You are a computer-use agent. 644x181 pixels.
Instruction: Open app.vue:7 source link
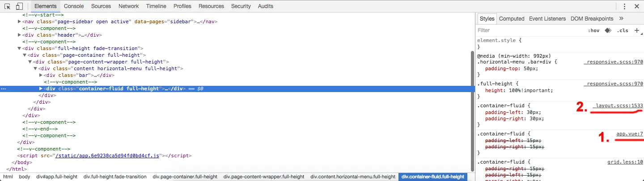630,134
